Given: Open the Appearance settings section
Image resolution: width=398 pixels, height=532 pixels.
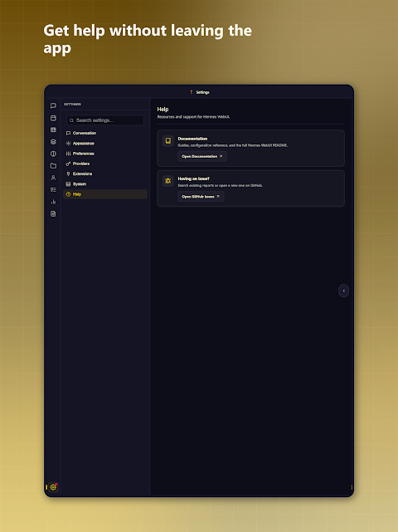Looking at the screenshot, I should pos(105,144).
